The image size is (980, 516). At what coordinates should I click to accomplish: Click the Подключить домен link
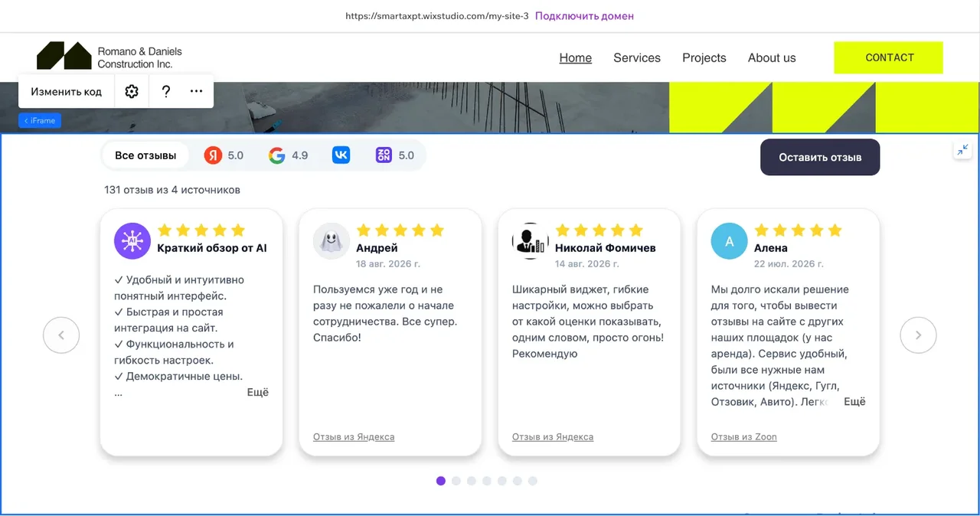584,15
